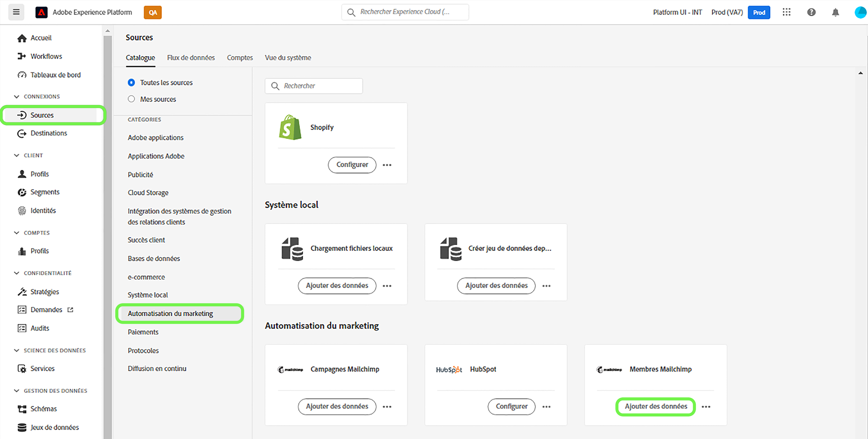Click Ajouter des données for Membres Mailchimp
The height and width of the screenshot is (439, 868).
click(655, 407)
